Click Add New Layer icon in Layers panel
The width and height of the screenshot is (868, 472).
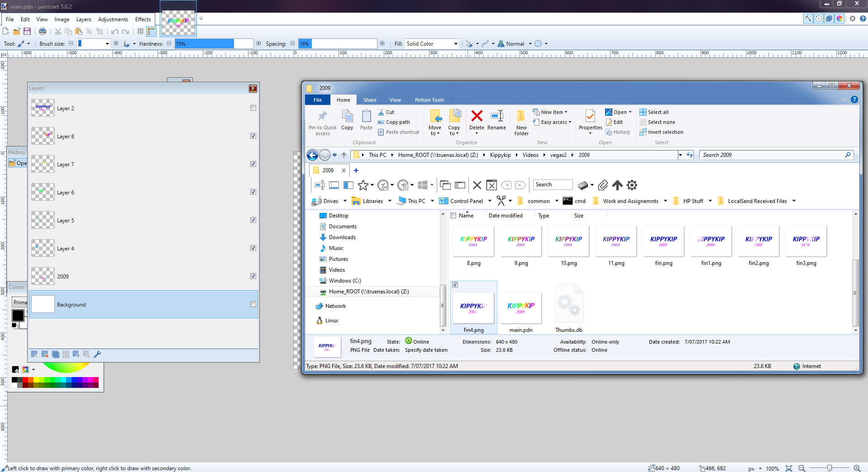34,354
